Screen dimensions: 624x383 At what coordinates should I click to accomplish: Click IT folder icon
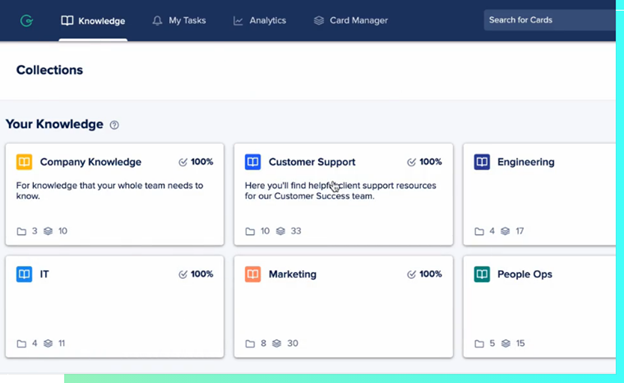(x=21, y=344)
